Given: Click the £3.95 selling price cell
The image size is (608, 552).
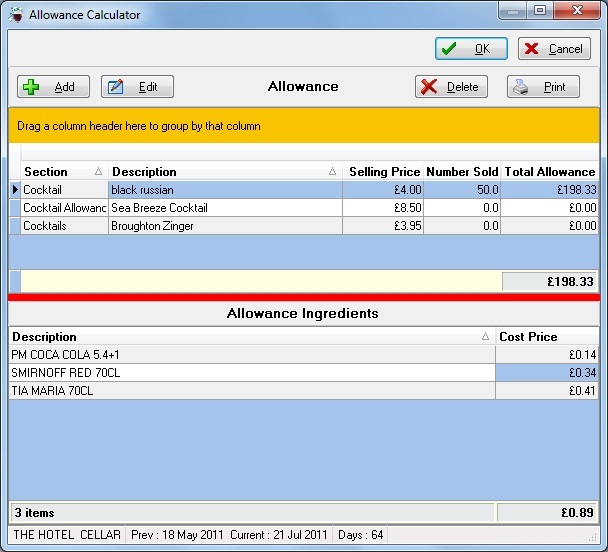Looking at the screenshot, I should pos(383,226).
